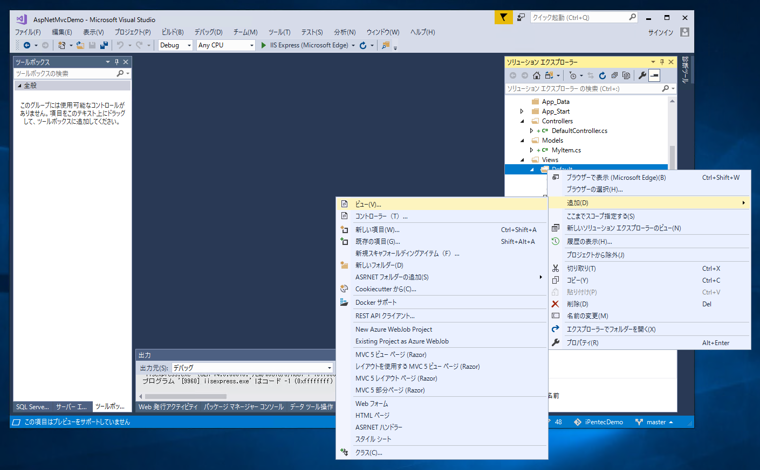Open the ビルド(B) menu
The height and width of the screenshot is (470, 760).
click(x=173, y=32)
